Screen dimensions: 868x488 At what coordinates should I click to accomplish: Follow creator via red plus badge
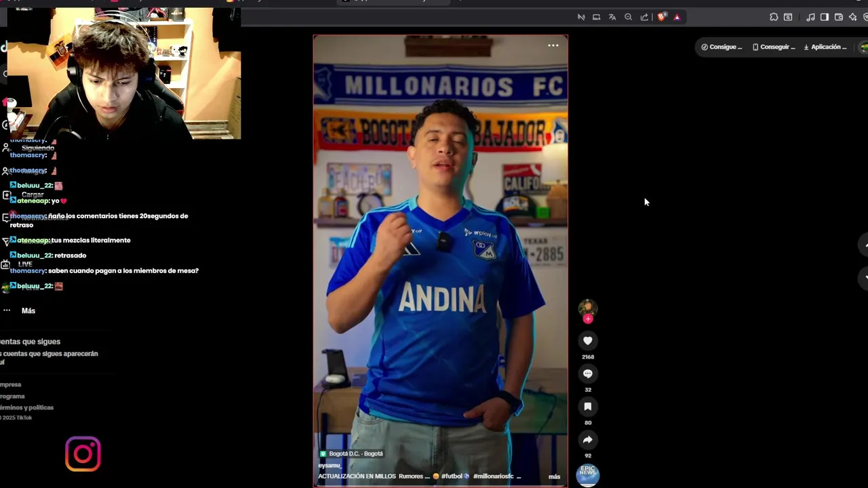[x=588, y=319]
